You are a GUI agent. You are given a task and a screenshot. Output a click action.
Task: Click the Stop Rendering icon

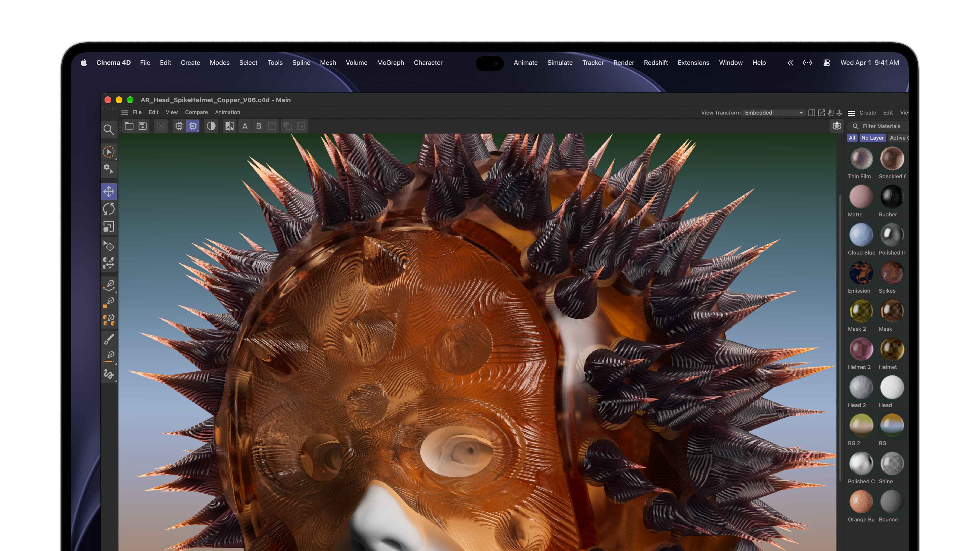click(161, 126)
